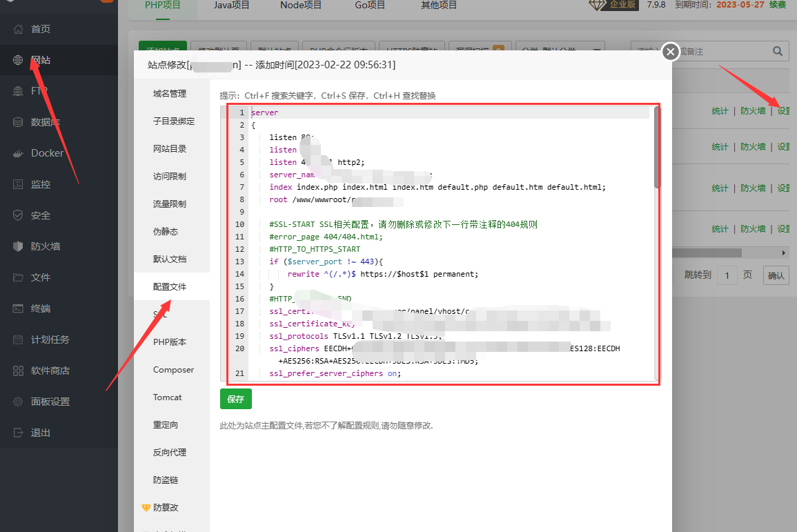Click the database icon beside 数据库
The height and width of the screenshot is (532, 797).
pos(18,122)
